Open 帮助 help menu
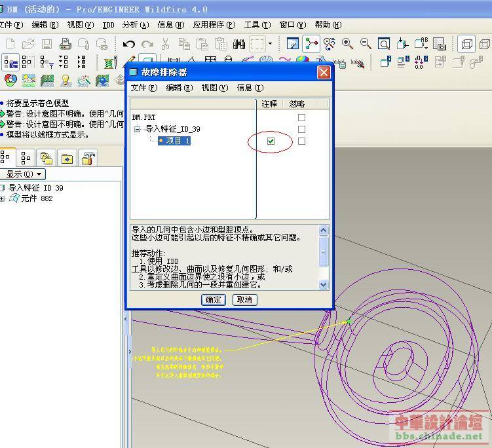The image size is (492, 448). (328, 25)
